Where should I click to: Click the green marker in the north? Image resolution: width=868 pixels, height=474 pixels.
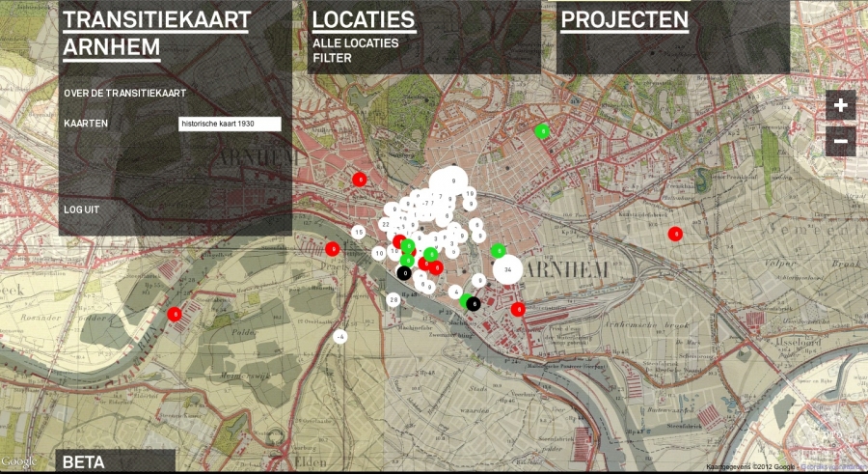pyautogui.click(x=543, y=131)
